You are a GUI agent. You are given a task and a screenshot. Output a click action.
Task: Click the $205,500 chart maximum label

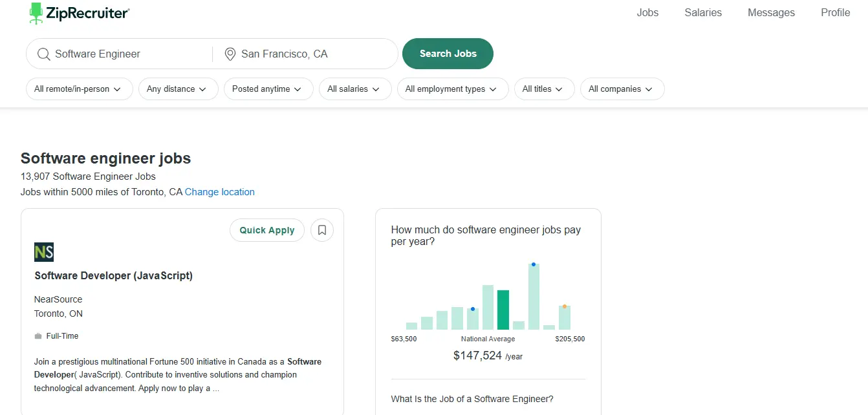570,339
